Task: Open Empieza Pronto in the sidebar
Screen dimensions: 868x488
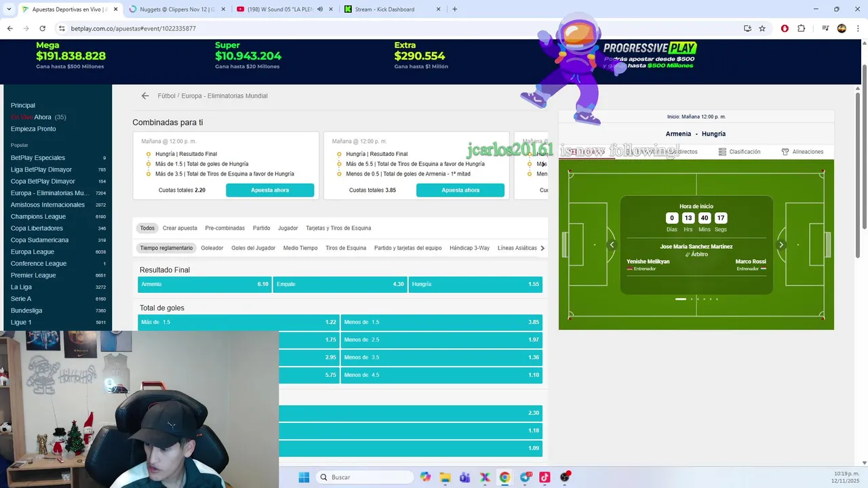Action: pos(33,129)
